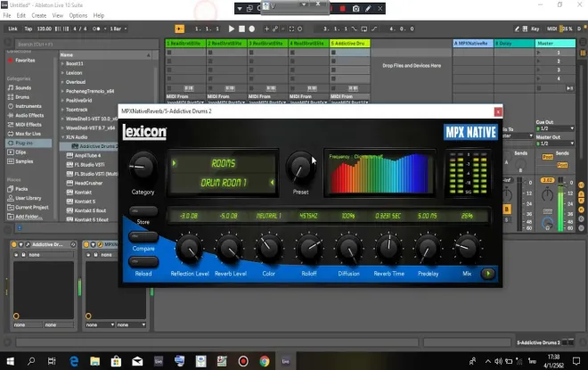Toggle the computer MIDI keyboard icon
This screenshot has height=370, width=588.
tap(525, 29)
